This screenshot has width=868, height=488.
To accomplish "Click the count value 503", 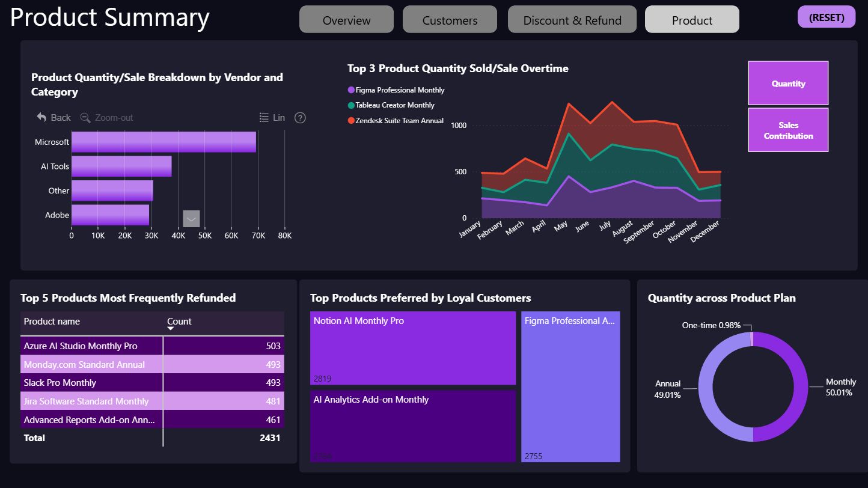I will [x=273, y=346].
